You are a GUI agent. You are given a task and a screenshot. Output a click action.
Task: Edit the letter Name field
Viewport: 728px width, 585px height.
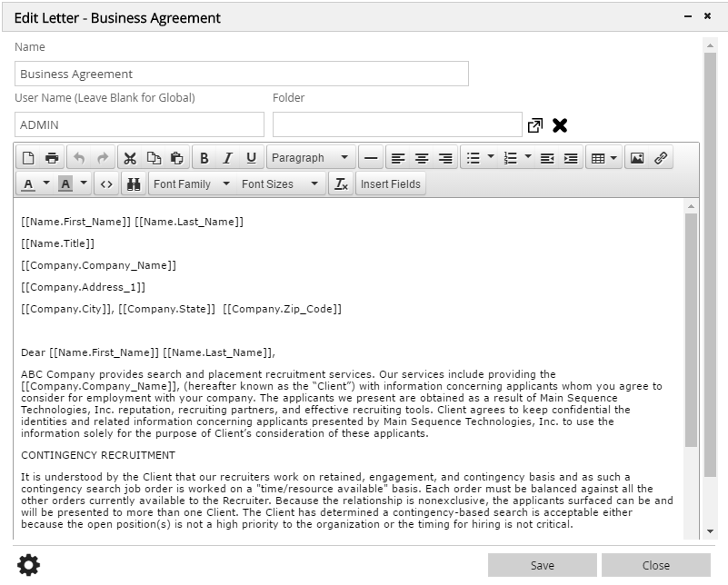tap(242, 74)
